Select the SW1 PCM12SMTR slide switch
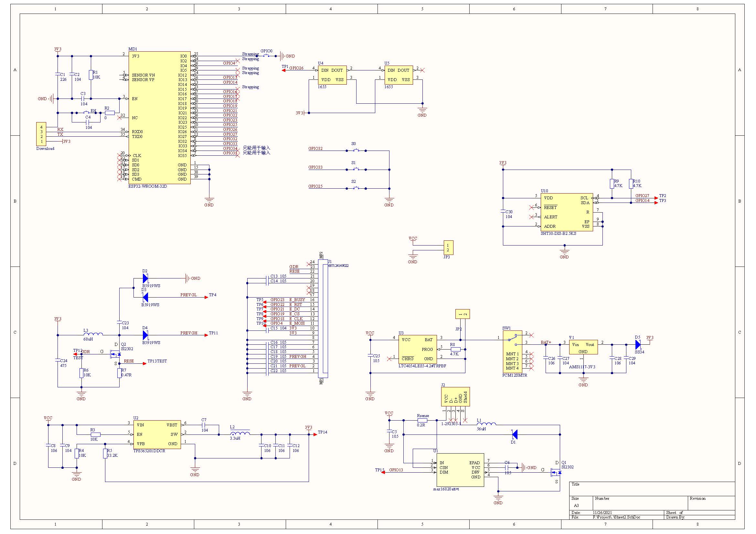The height and width of the screenshot is (534, 756). coord(512,352)
